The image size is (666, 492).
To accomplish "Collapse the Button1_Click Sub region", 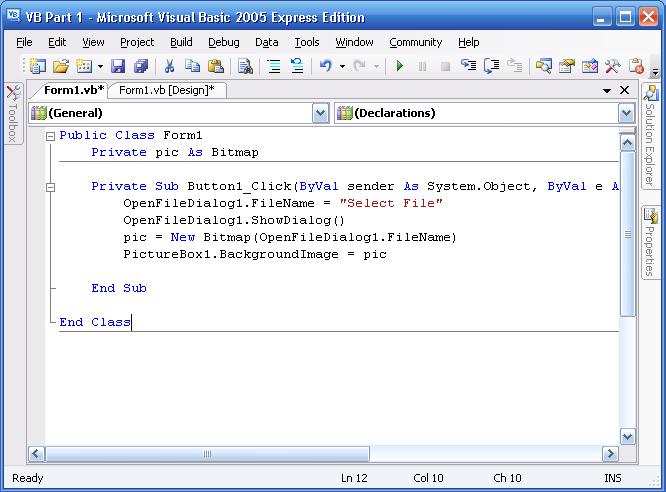I will (50, 187).
